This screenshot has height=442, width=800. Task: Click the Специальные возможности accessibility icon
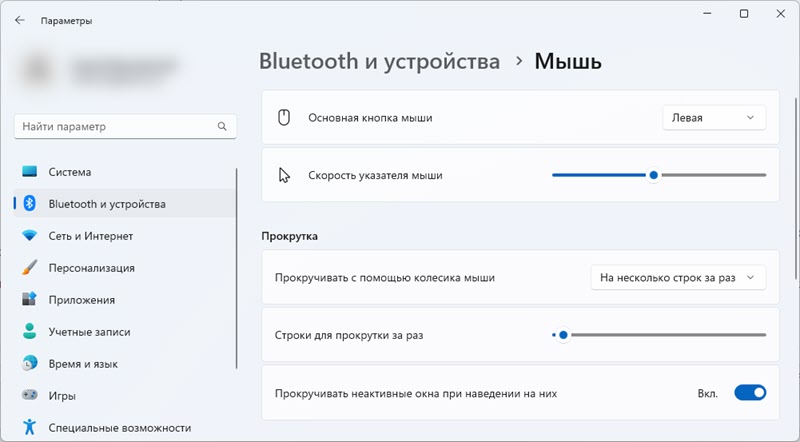click(x=29, y=428)
